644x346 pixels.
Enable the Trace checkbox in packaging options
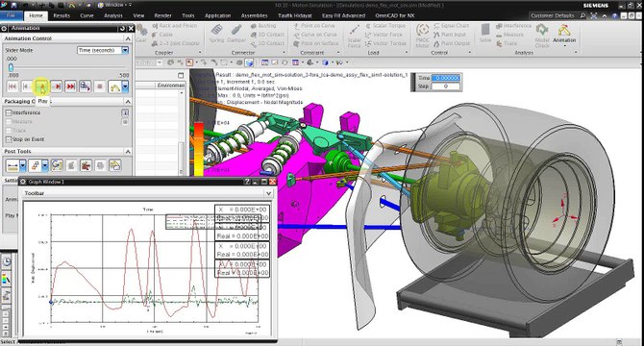[9, 131]
